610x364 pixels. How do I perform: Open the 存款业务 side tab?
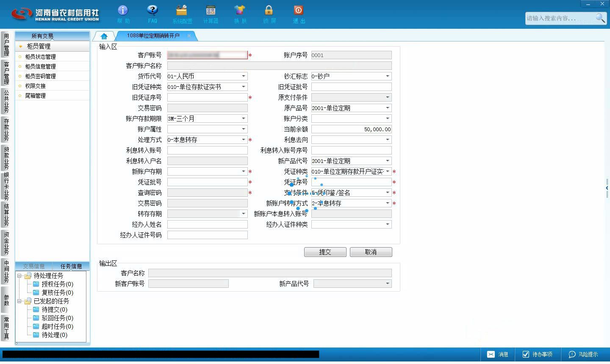(6, 130)
